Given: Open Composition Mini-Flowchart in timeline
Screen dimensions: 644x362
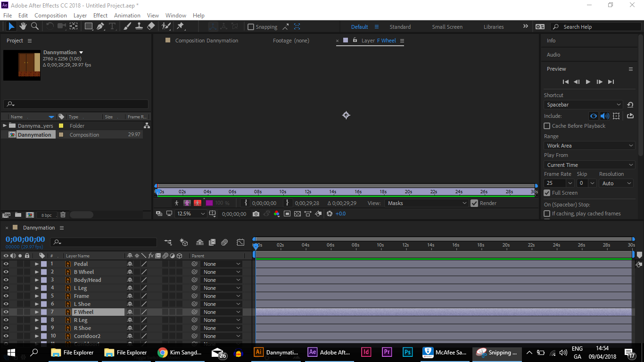Looking at the screenshot, I should [x=168, y=242].
